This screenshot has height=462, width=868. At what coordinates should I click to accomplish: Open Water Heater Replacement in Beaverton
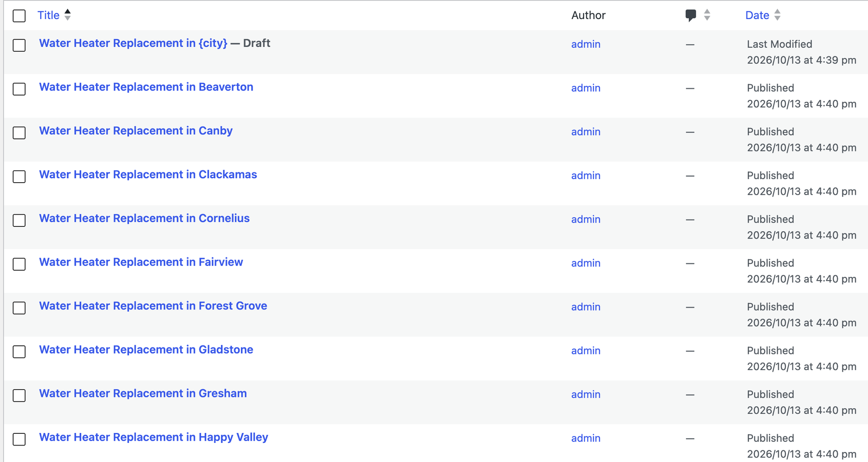pyautogui.click(x=146, y=87)
